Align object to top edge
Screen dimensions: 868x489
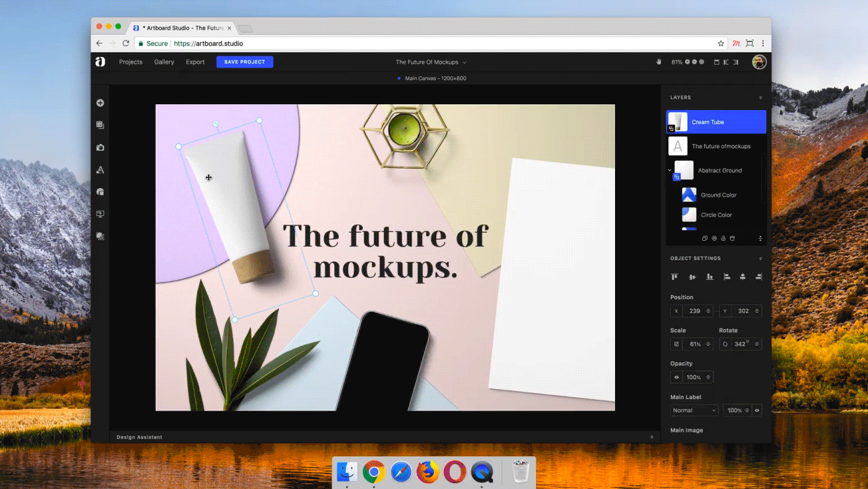click(x=675, y=277)
